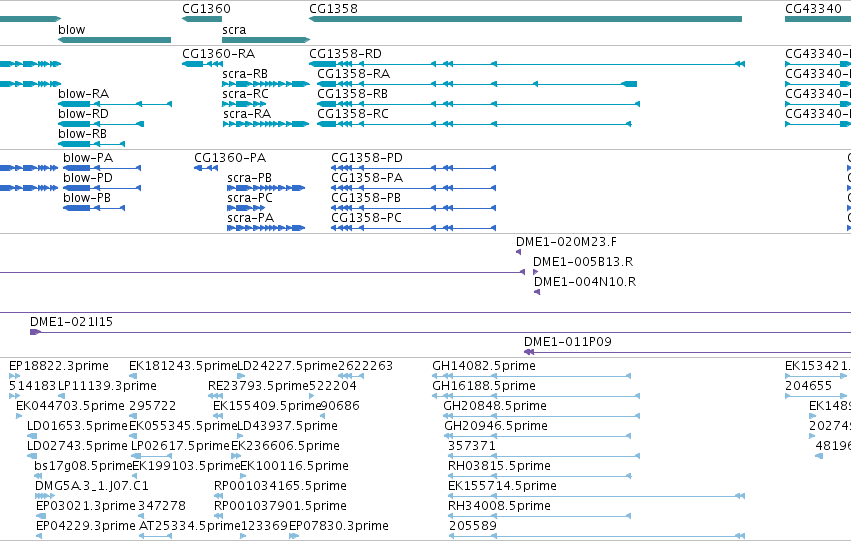Select the CG43340 gene label
Screen dimensions: 851x541
[813, 9]
